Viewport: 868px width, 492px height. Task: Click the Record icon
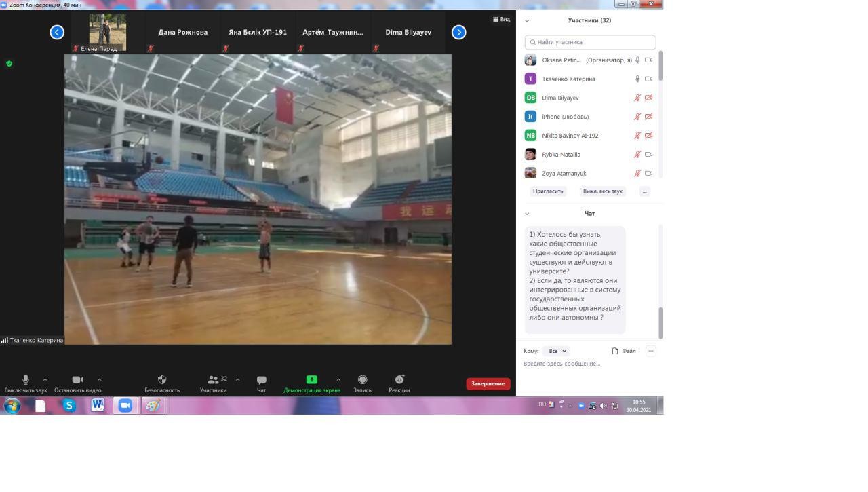(x=362, y=380)
